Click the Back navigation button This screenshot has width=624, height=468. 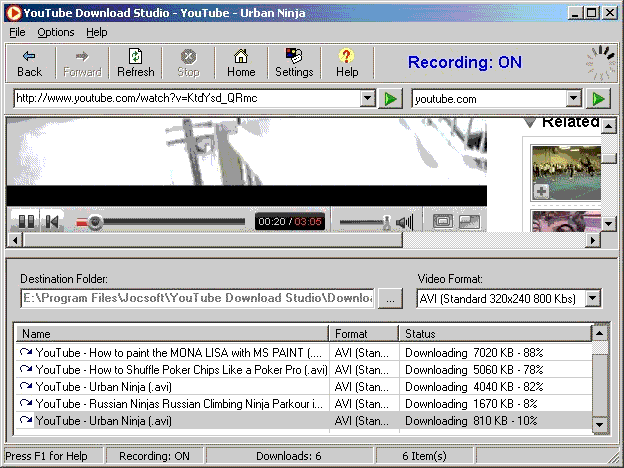pyautogui.click(x=30, y=63)
